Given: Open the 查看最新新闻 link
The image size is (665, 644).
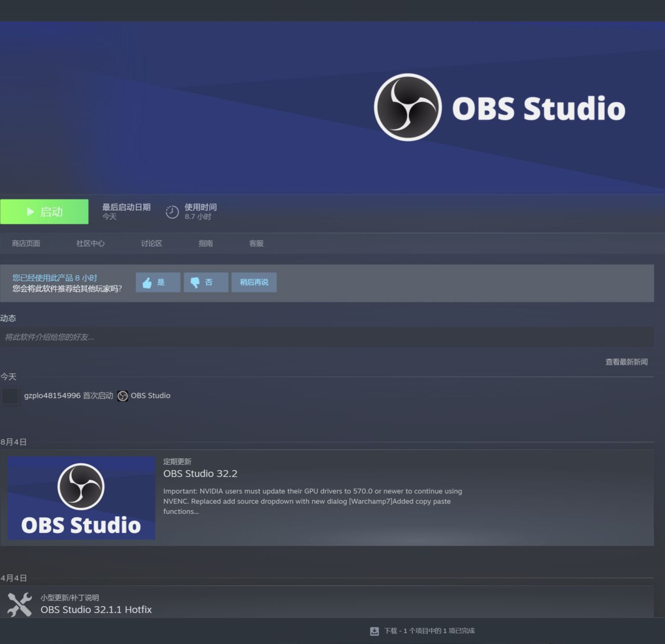Looking at the screenshot, I should (x=627, y=362).
